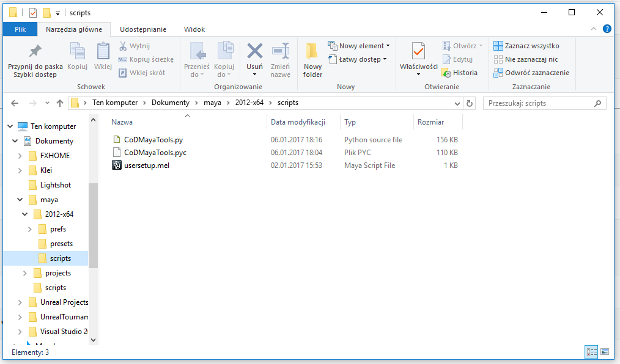
Task: Select the CoDMayaTools.pyc file
Action: [x=155, y=153]
